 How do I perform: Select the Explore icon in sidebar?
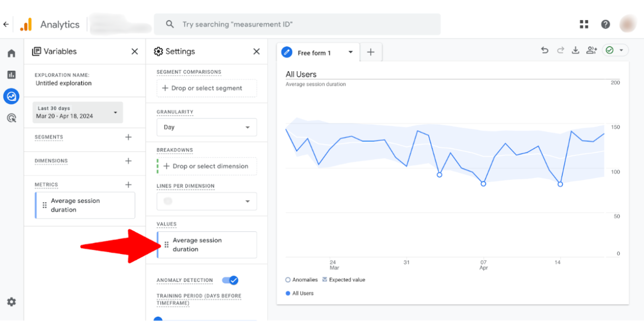click(x=11, y=96)
